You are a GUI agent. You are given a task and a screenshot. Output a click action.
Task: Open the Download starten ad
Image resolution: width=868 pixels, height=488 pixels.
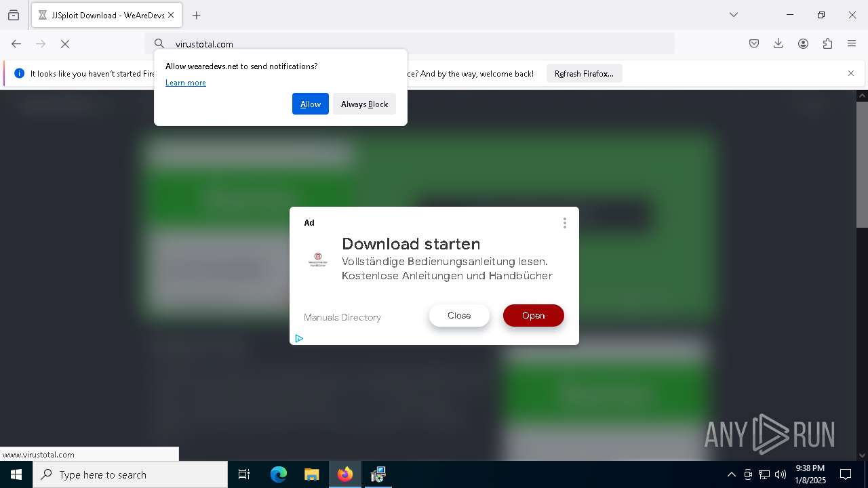tap(534, 315)
